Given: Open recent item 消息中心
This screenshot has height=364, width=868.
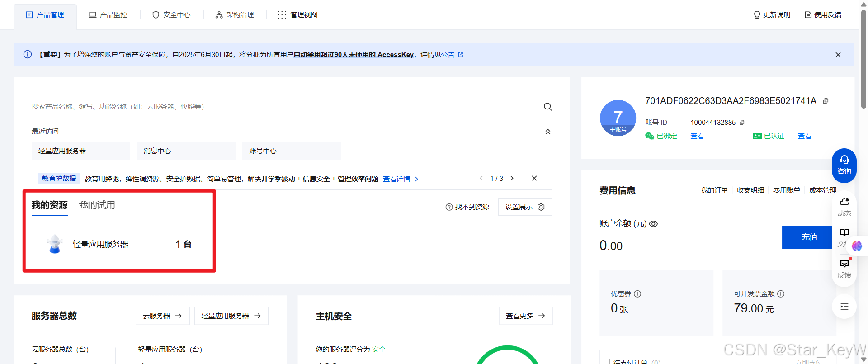Looking at the screenshot, I should tap(186, 151).
